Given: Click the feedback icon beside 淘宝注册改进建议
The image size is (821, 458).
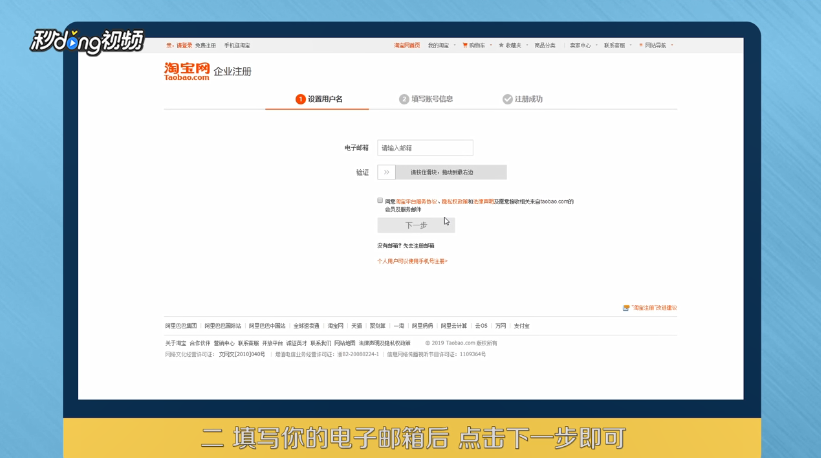Looking at the screenshot, I should (626, 308).
